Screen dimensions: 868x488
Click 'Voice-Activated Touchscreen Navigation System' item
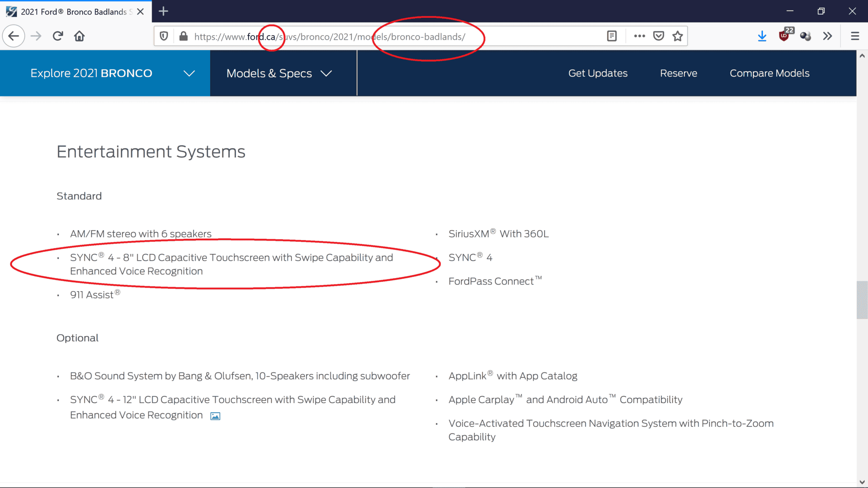611,430
